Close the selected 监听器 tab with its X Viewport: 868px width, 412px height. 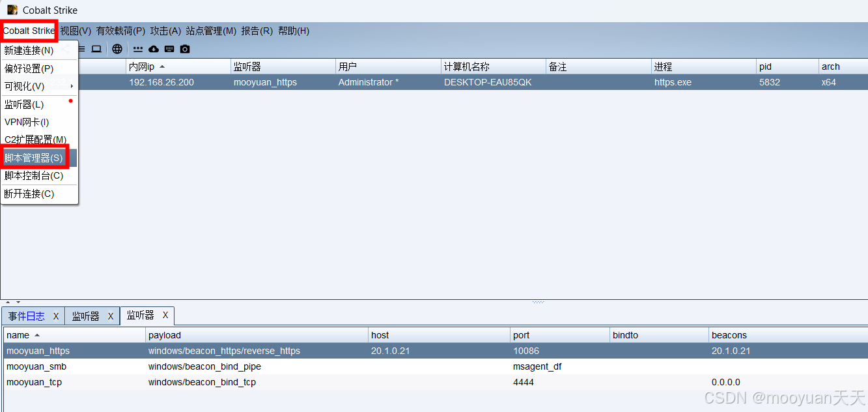tap(165, 316)
